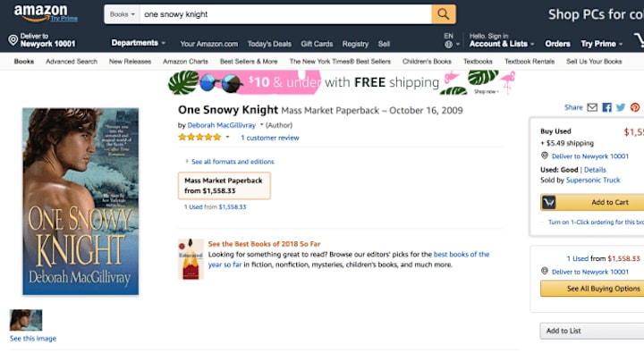Viewport: 644px width, 362px height.
Task: Share on Twitter bird icon
Action: point(621,107)
